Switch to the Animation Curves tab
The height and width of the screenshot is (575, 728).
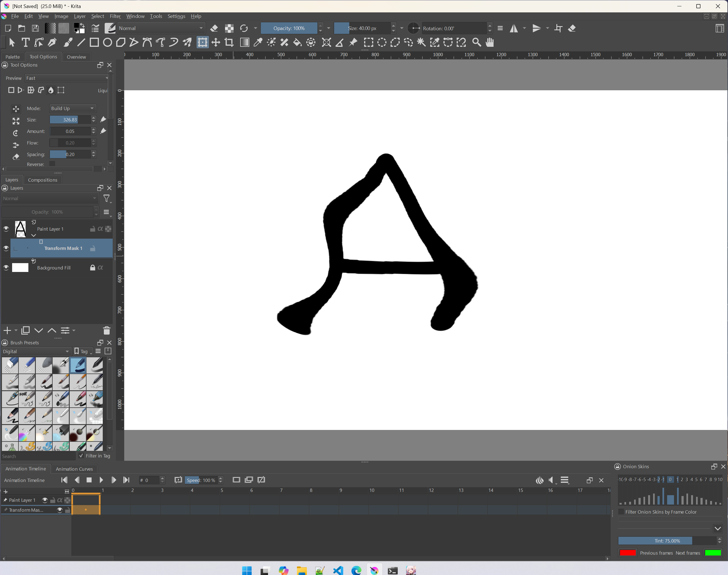click(x=74, y=469)
